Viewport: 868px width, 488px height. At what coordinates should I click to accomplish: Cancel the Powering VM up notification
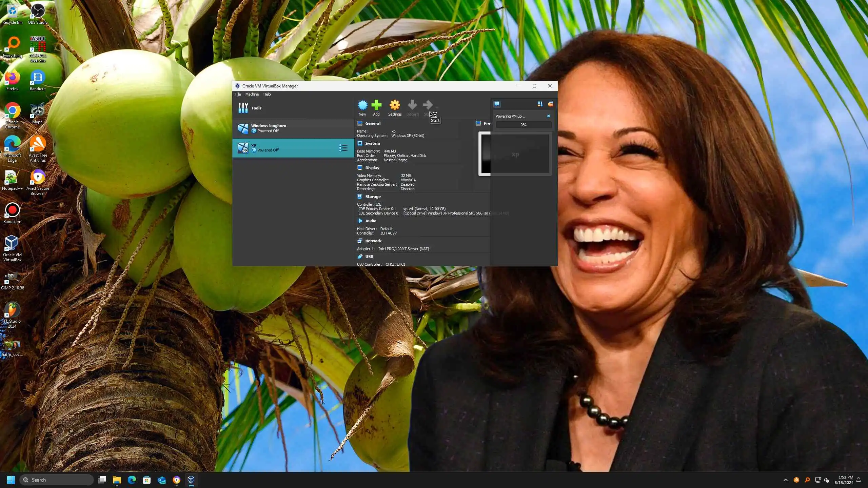[548, 116]
